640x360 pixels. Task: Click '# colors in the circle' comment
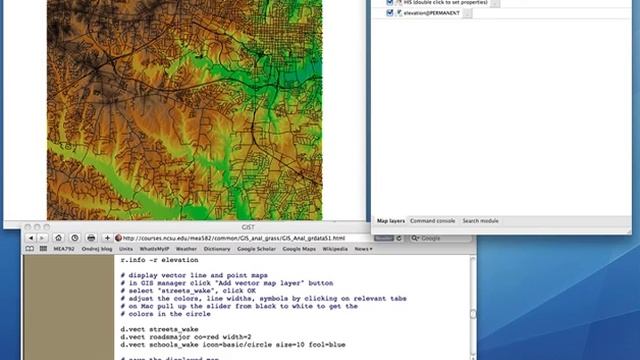pyautogui.click(x=165, y=314)
